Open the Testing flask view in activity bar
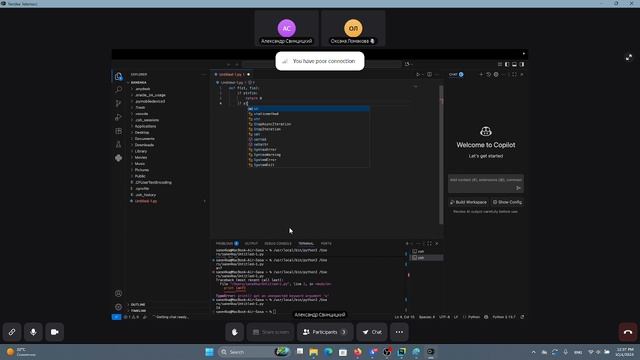Screen dimensions: 640x360 tap(118, 144)
